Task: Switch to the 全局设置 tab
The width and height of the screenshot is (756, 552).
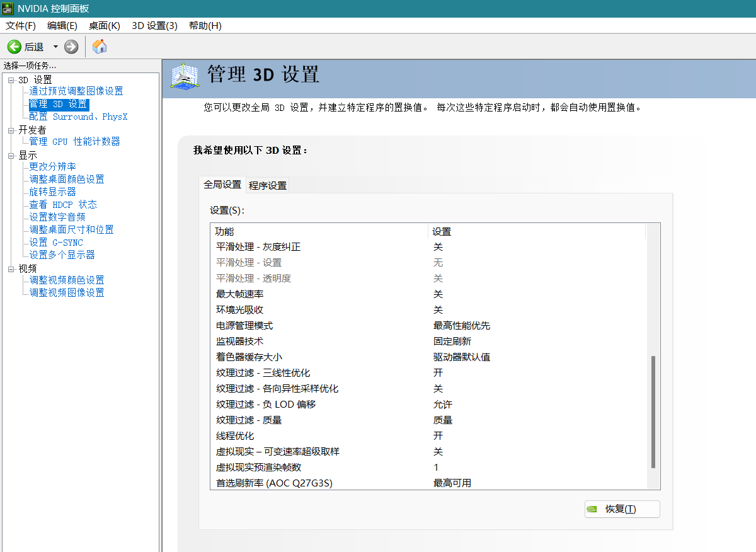Action: click(x=222, y=185)
